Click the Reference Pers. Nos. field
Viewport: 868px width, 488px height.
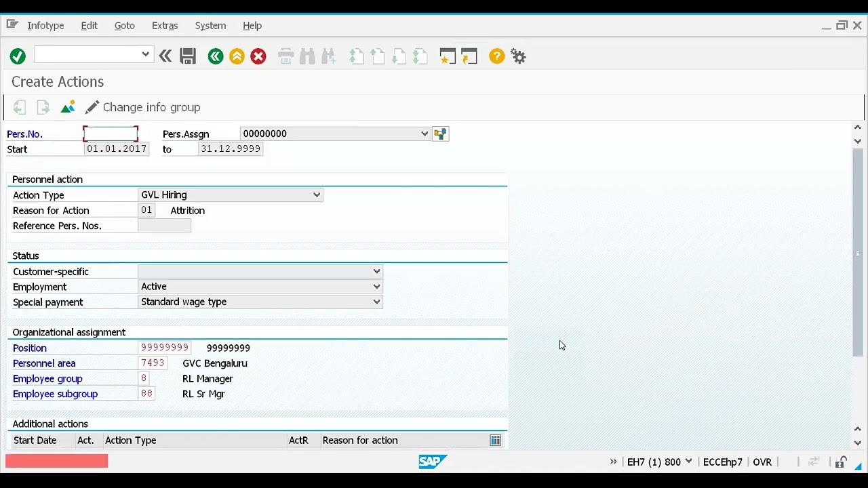coord(164,226)
